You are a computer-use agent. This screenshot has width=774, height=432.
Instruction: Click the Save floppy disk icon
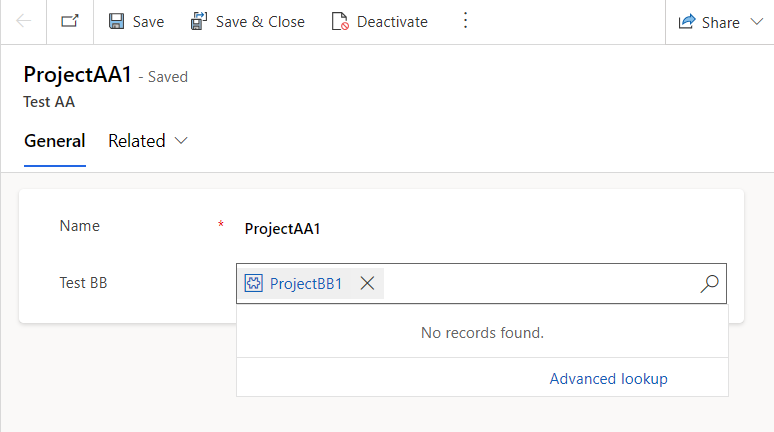point(117,21)
